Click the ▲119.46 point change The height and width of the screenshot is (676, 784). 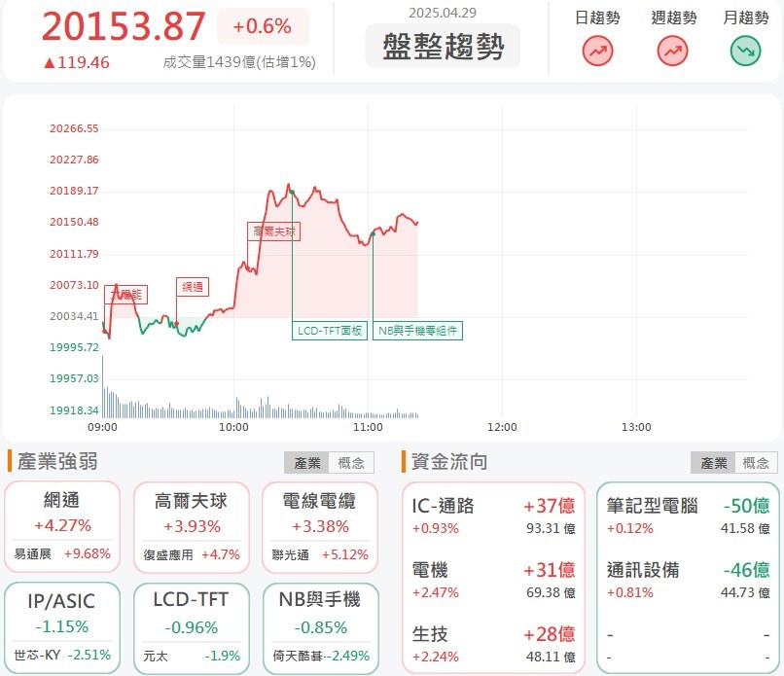click(77, 62)
